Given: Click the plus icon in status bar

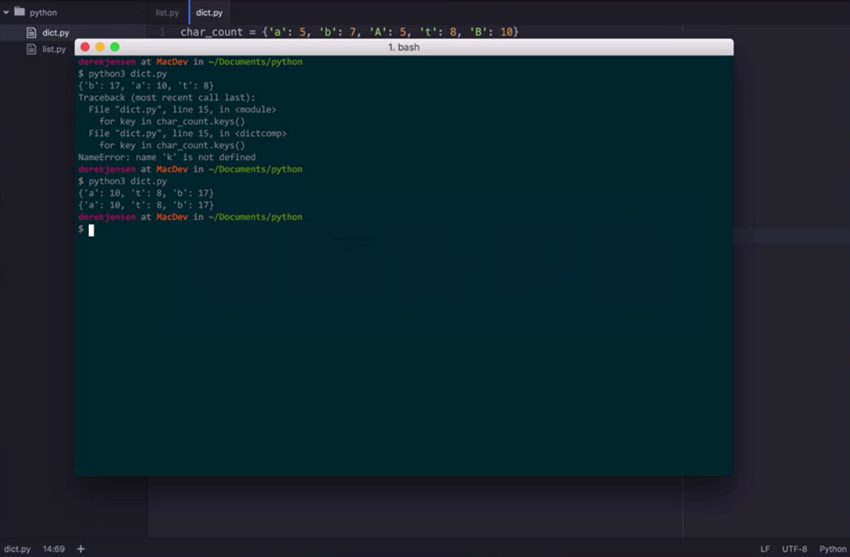Looking at the screenshot, I should tap(81, 549).
